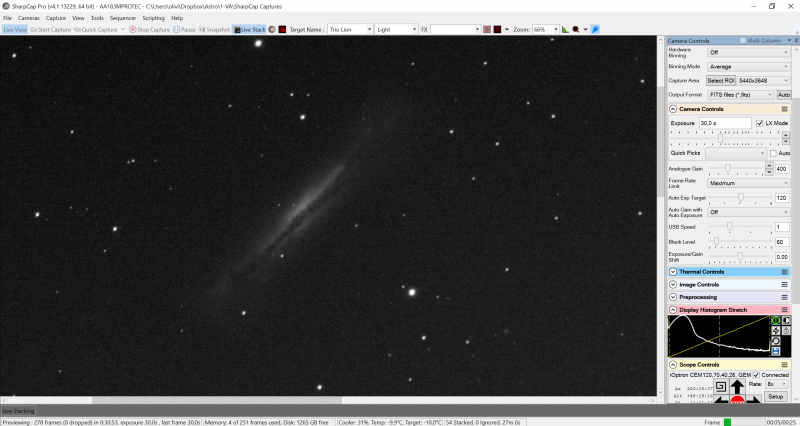Screen dimensions: 800x426
Task: Open the Frame Rate Limit dropdown
Action: [748, 183]
